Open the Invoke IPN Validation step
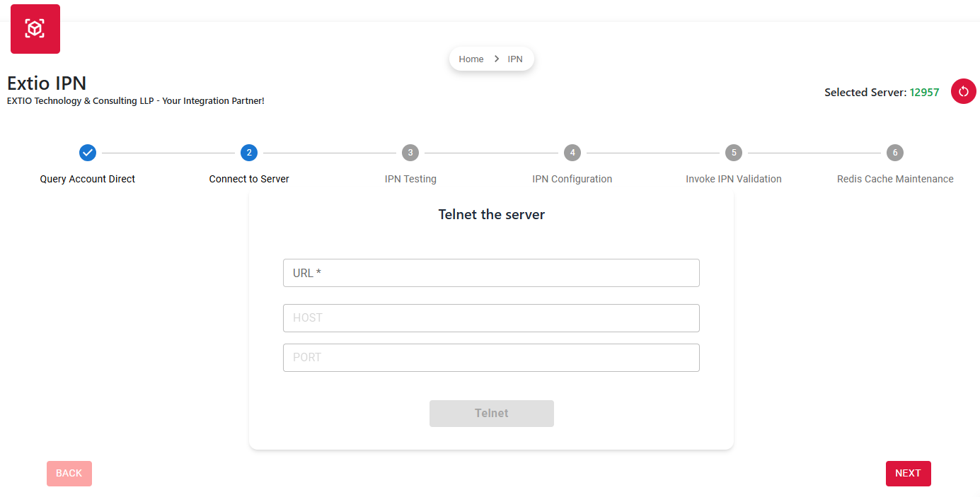This screenshot has width=980, height=497. click(734, 179)
